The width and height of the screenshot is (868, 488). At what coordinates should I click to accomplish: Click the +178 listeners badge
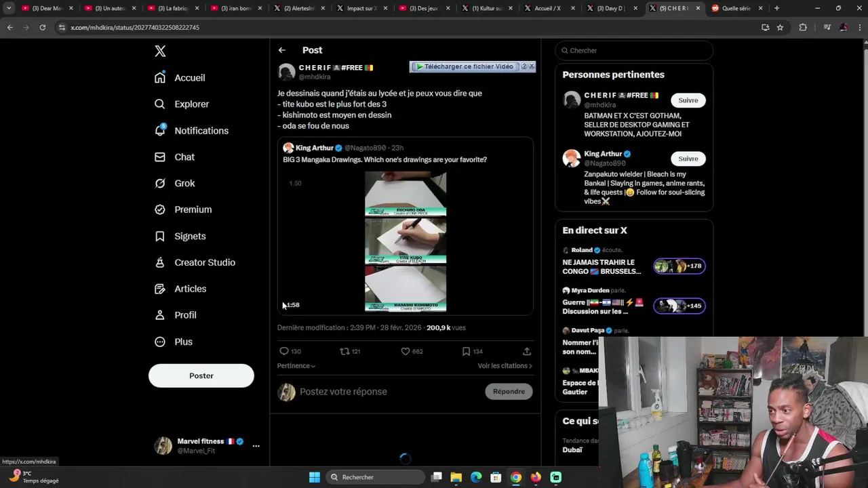pos(679,266)
